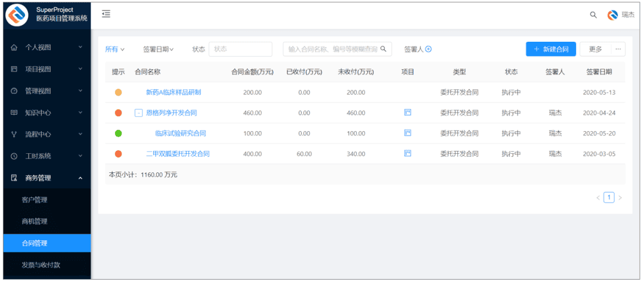
Task: Click the 340.00 unpaid amount cell
Action: tap(355, 154)
